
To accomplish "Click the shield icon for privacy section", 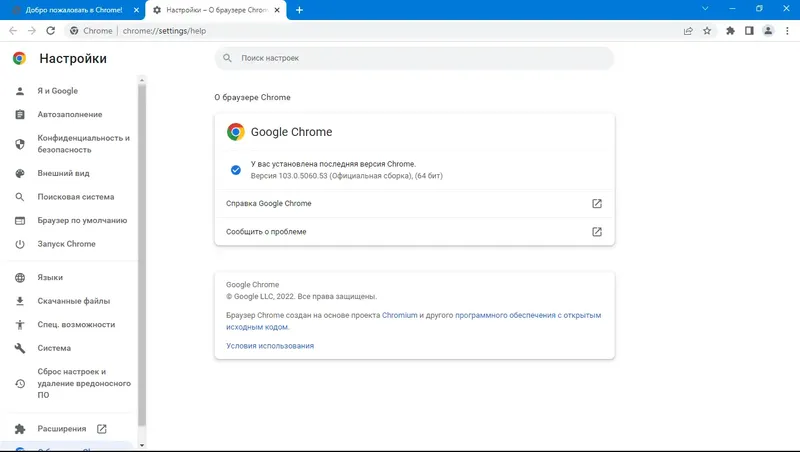I will pos(20,144).
